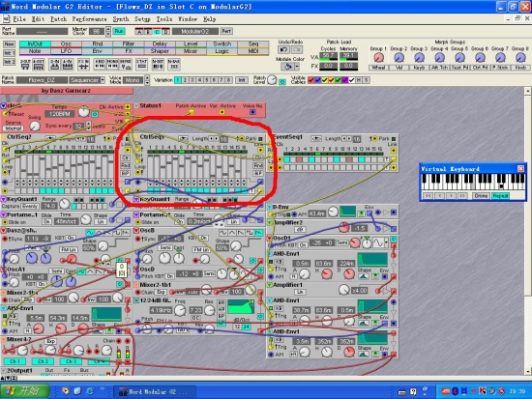The width and height of the screenshot is (532, 399).
Task: Open the Patch menu
Action: pyautogui.click(x=58, y=19)
